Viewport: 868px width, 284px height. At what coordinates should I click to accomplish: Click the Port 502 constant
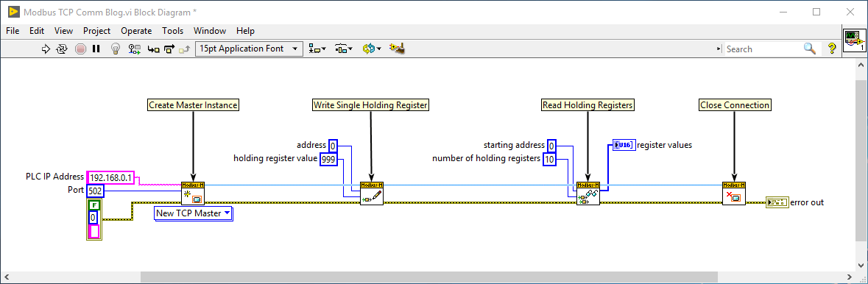pos(95,191)
